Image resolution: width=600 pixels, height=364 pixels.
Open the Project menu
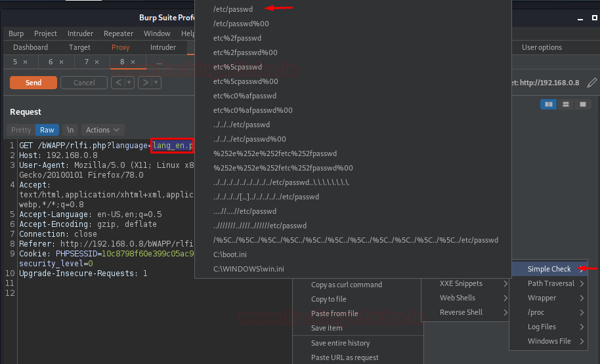coord(45,33)
